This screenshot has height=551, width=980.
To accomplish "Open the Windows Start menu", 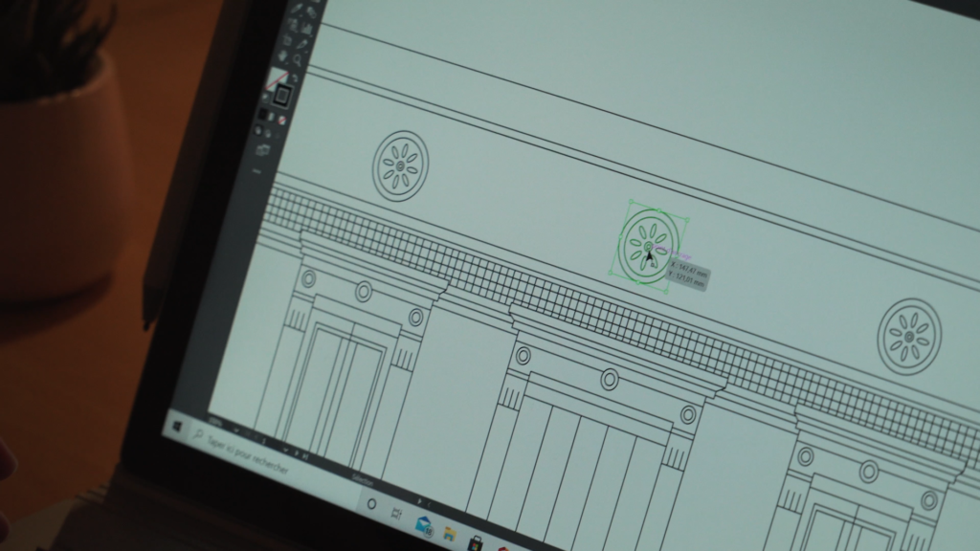I will click(x=177, y=427).
